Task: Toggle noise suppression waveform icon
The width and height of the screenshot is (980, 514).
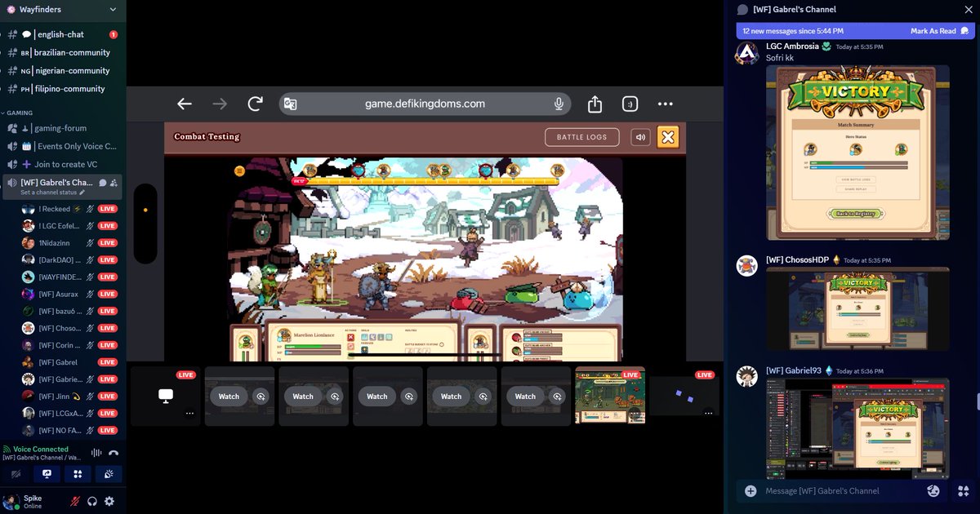Action: [96, 453]
